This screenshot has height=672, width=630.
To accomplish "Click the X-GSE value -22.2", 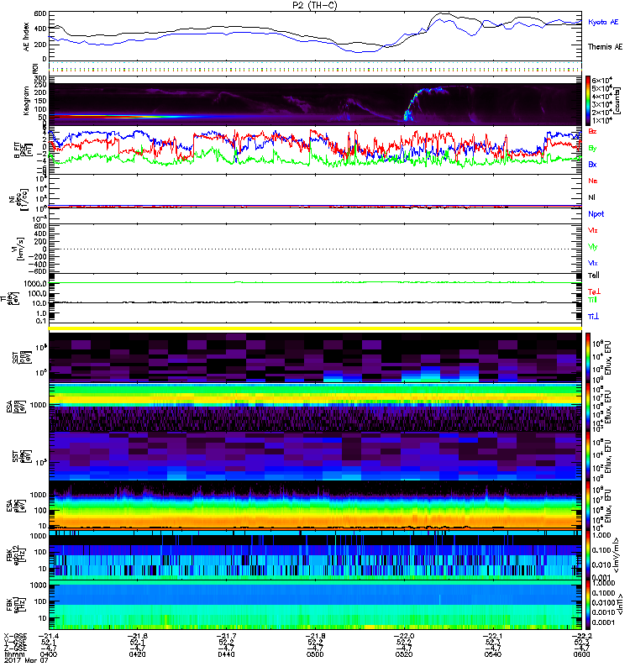I will pos(581,636).
